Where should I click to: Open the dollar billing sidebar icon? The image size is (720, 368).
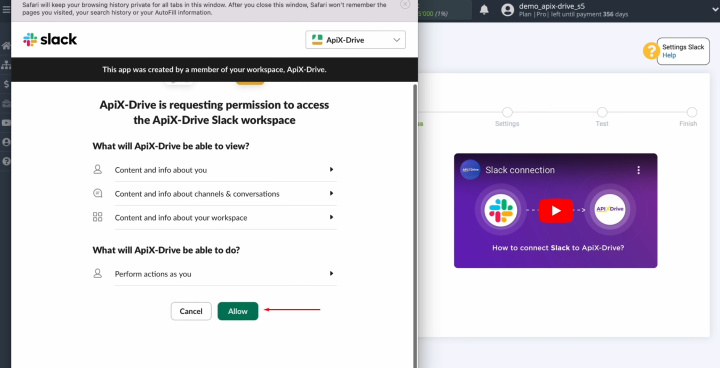6,84
